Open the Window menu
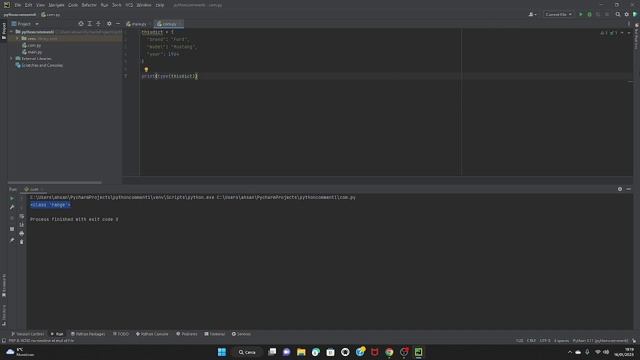640x360 pixels. [x=144, y=5]
